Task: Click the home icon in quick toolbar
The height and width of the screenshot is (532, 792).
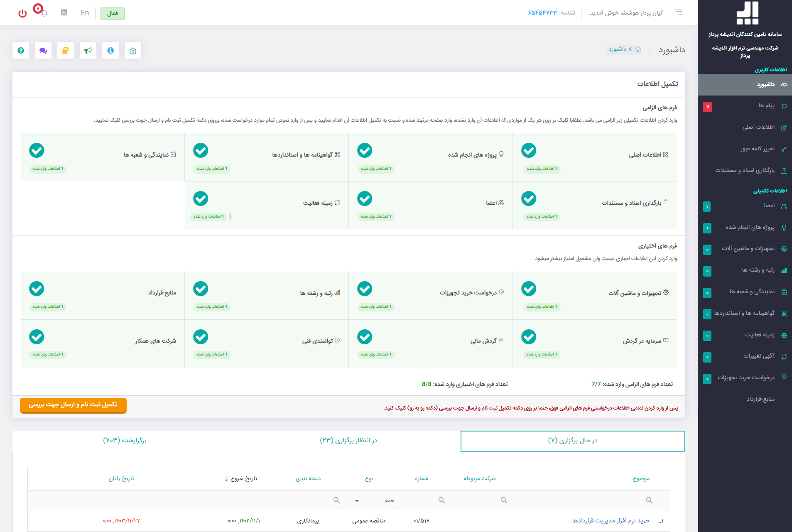Action: click(133, 51)
